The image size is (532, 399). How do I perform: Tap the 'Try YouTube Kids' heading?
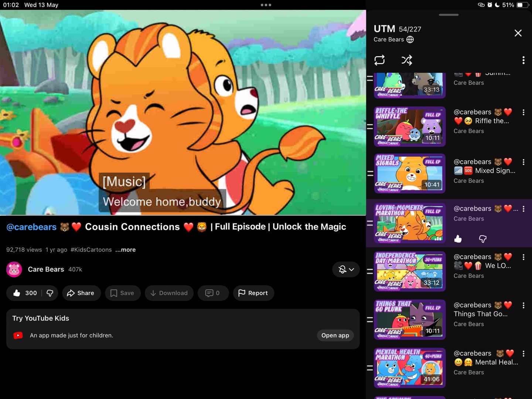pyautogui.click(x=41, y=318)
